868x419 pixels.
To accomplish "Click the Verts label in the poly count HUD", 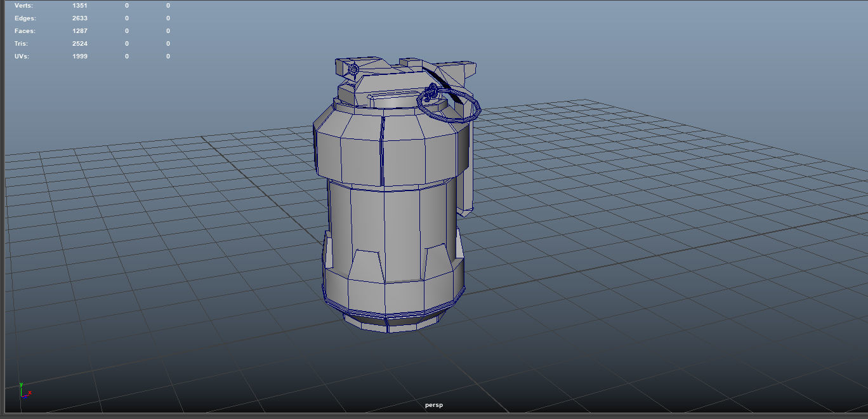I will pos(23,6).
